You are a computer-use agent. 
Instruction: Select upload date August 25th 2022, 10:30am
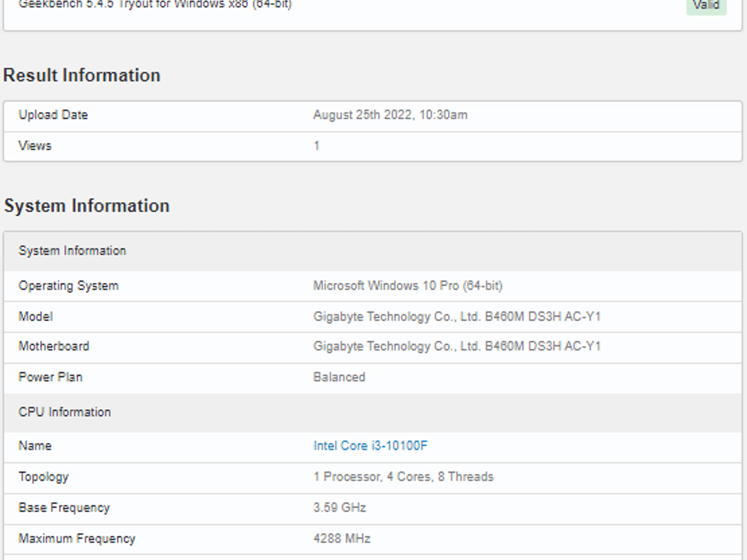tap(390, 115)
